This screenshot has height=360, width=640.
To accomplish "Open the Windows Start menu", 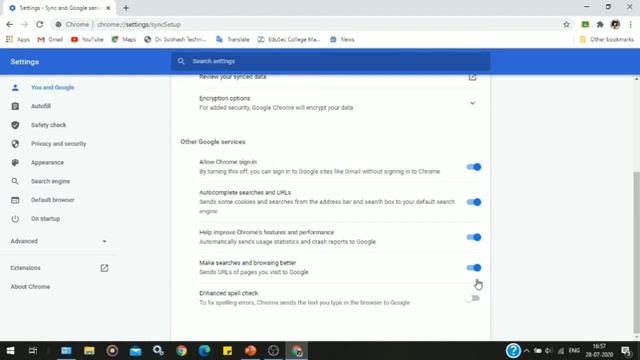I will (10, 351).
